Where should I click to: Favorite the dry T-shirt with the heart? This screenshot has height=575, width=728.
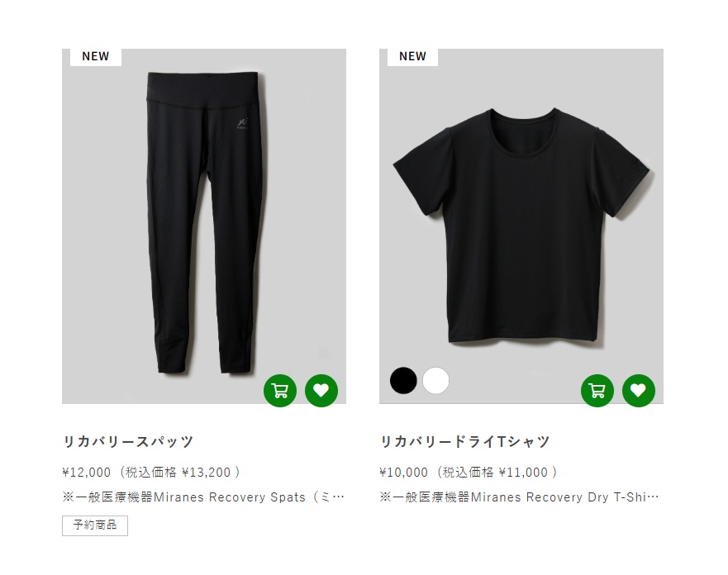tap(639, 390)
